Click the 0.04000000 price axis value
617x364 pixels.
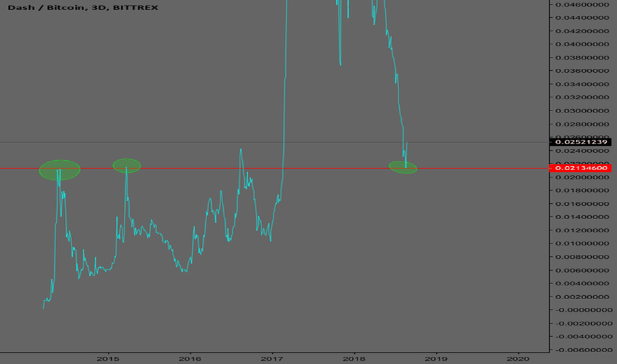pos(582,44)
